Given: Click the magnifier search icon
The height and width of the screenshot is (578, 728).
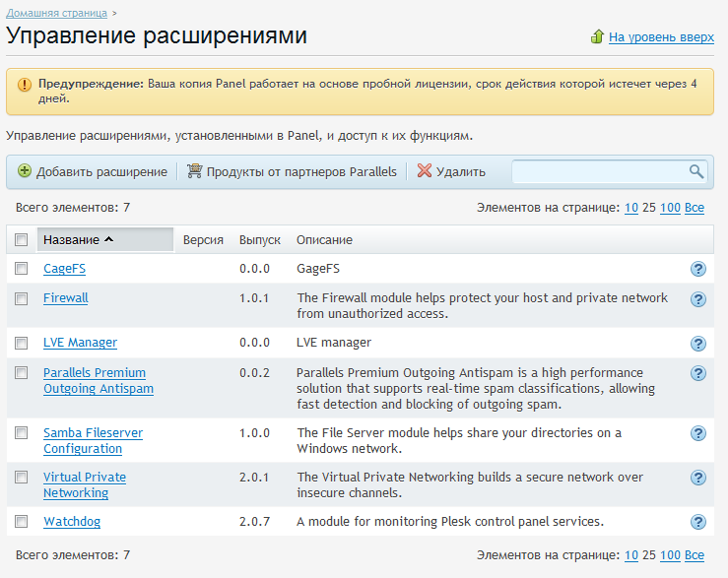Looking at the screenshot, I should click(695, 171).
